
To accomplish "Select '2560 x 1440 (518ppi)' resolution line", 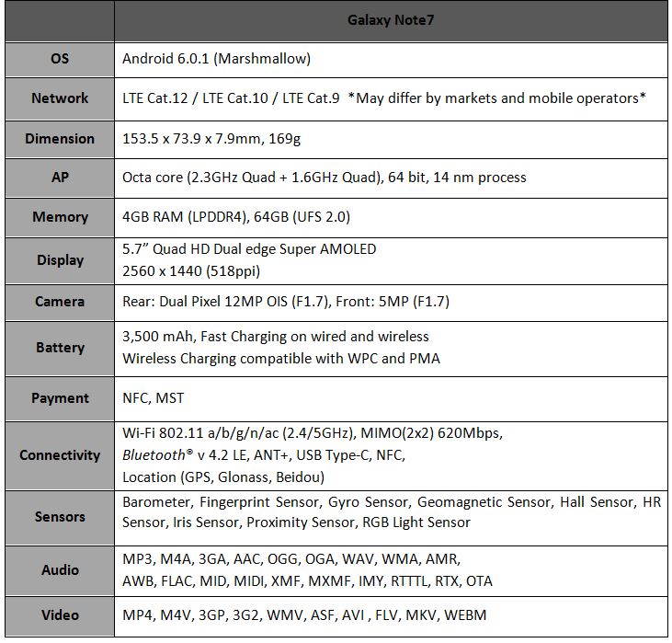I will (x=191, y=271).
